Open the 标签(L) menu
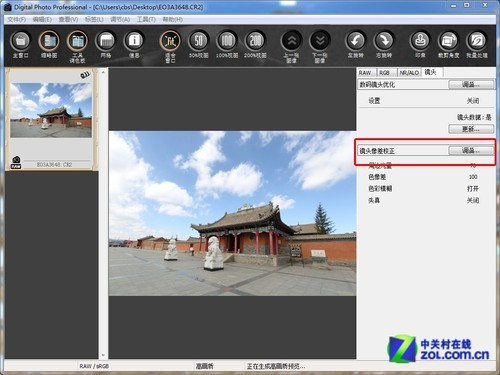Viewport: 500px width, 375px height. click(94, 19)
